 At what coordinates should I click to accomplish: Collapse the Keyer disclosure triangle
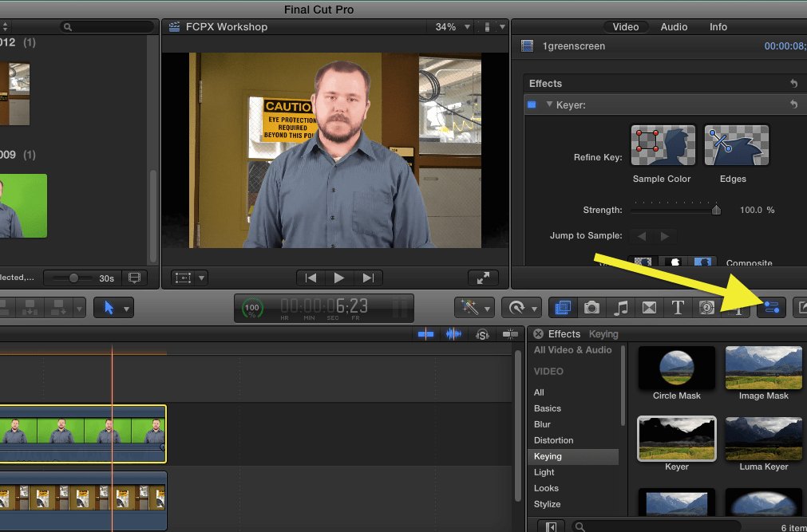[549, 104]
